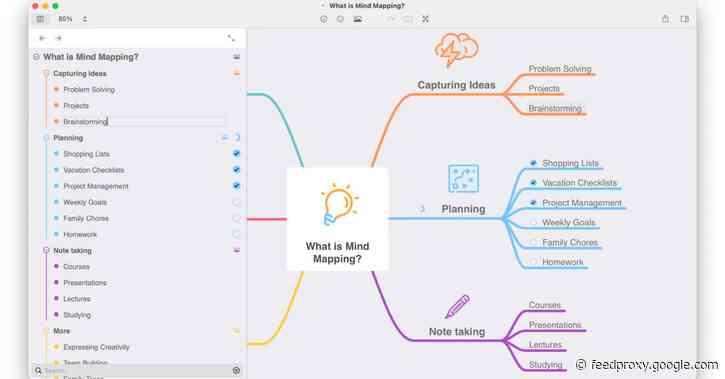Collapse the 'What is Mind Mapping?' outline root
Viewport: 725px width, 379px height.
[x=36, y=57]
